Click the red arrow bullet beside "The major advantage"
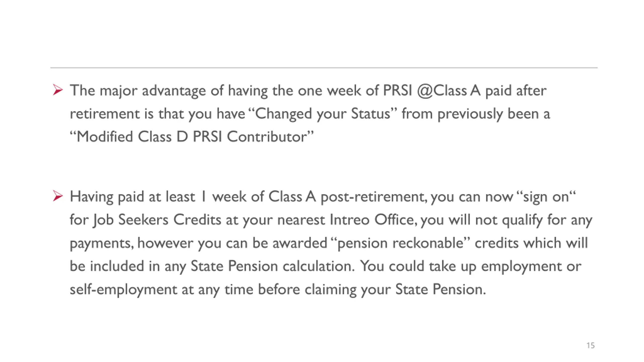This screenshot has height=362, width=644. point(58,90)
